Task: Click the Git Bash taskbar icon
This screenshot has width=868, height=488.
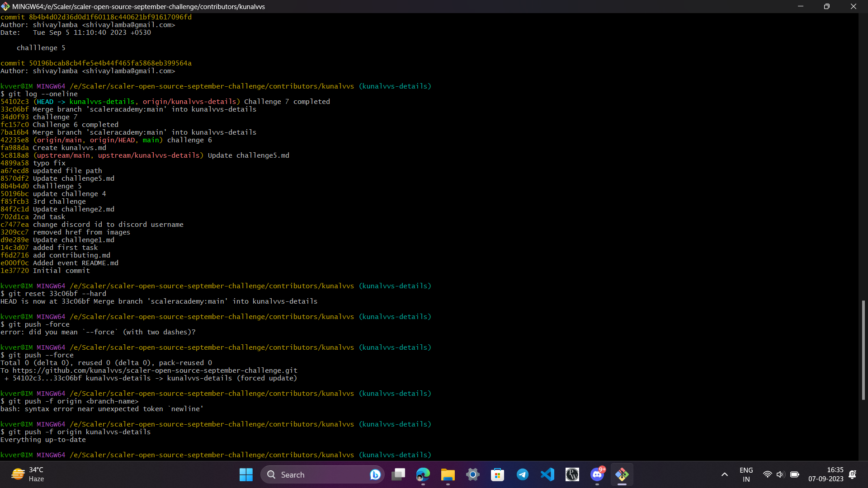Action: (x=622, y=475)
